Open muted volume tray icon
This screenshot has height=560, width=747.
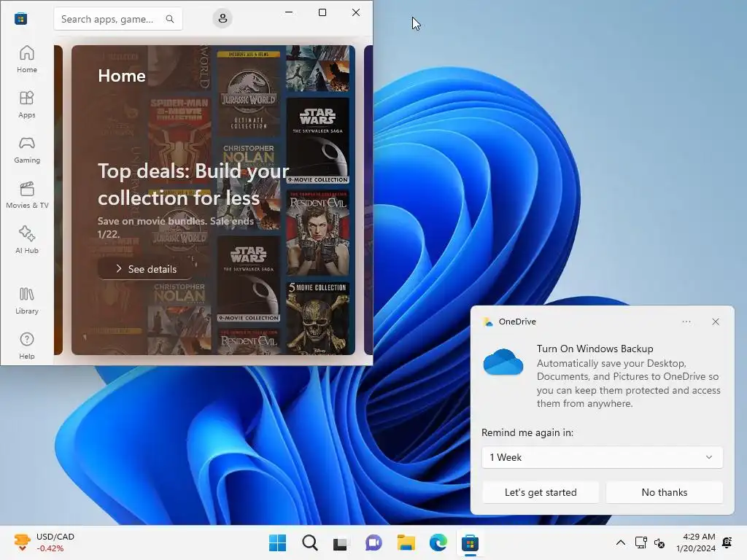click(659, 542)
